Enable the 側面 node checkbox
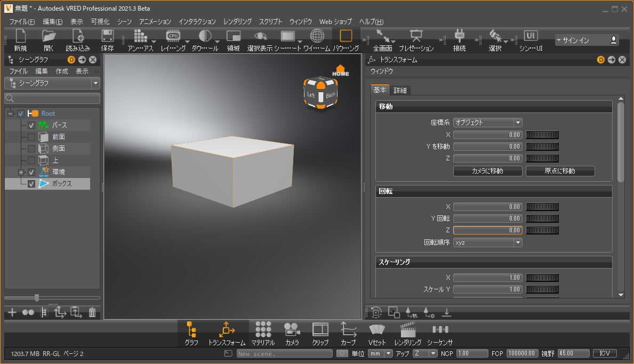Image resolution: width=634 pixels, height=364 pixels. click(31, 149)
